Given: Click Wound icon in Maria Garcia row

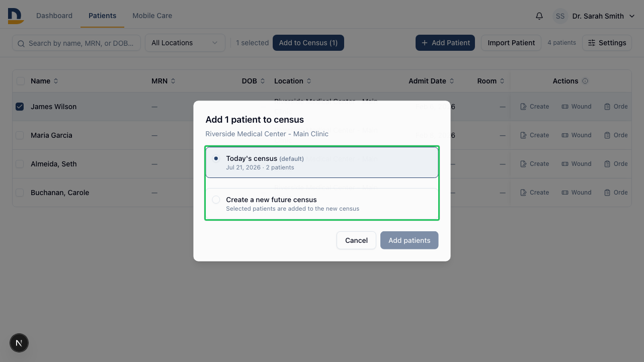Looking at the screenshot, I should point(565,135).
